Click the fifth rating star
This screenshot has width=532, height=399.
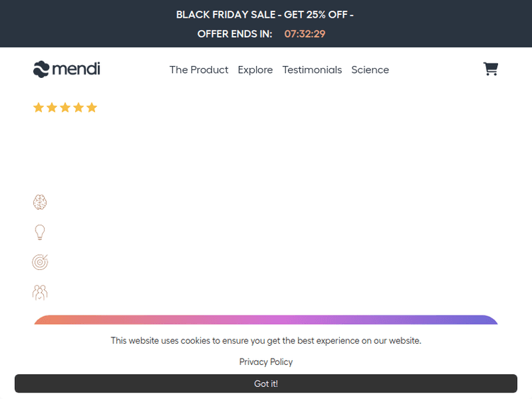point(92,108)
